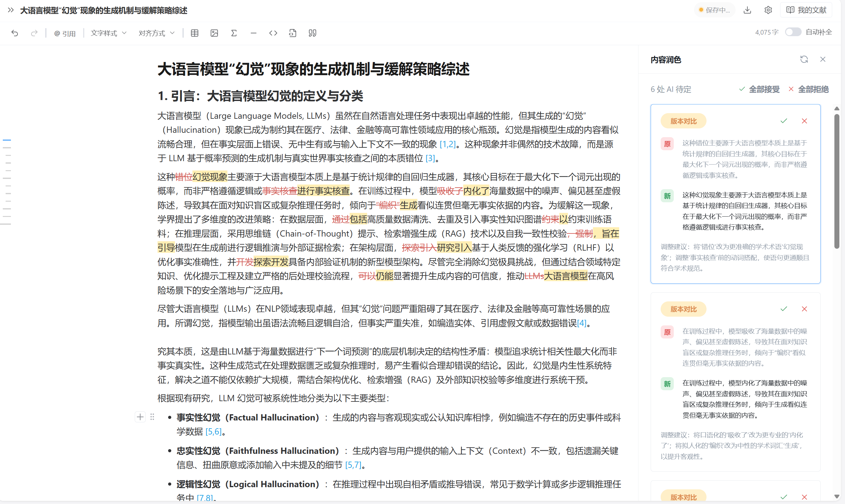845x504 pixels.
Task: Click the 6 处 AI 待定 label
Action: 671,89
